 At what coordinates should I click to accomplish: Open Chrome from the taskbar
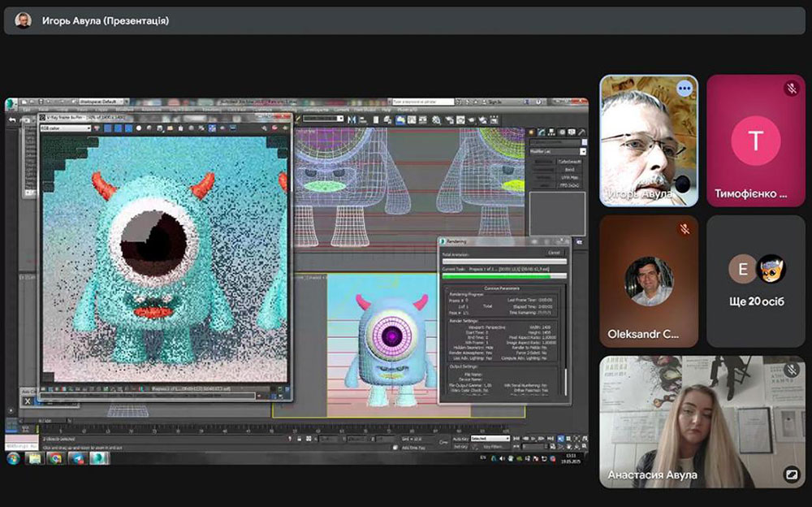[56, 459]
